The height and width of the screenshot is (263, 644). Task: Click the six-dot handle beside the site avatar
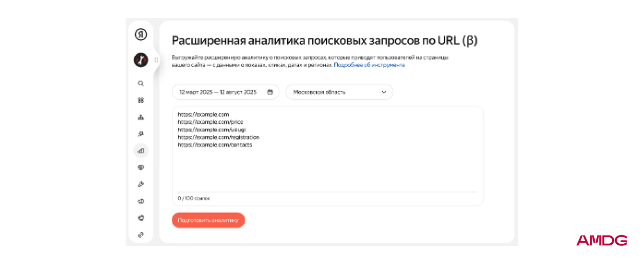pos(156,60)
